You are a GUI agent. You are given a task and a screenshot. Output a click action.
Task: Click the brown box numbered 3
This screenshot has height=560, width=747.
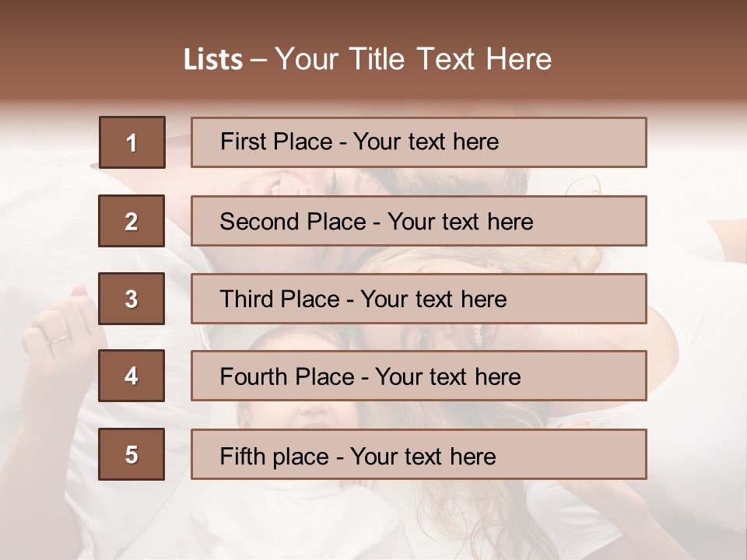pos(132,299)
